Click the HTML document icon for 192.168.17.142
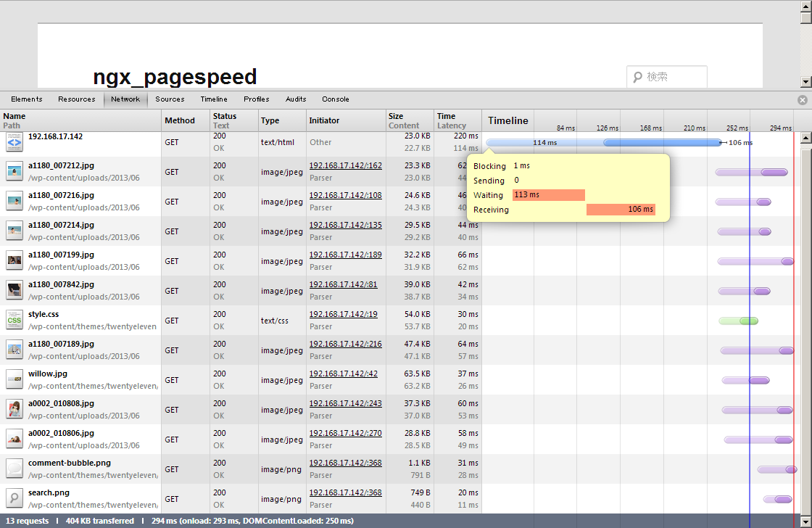812x528 pixels. 14,141
